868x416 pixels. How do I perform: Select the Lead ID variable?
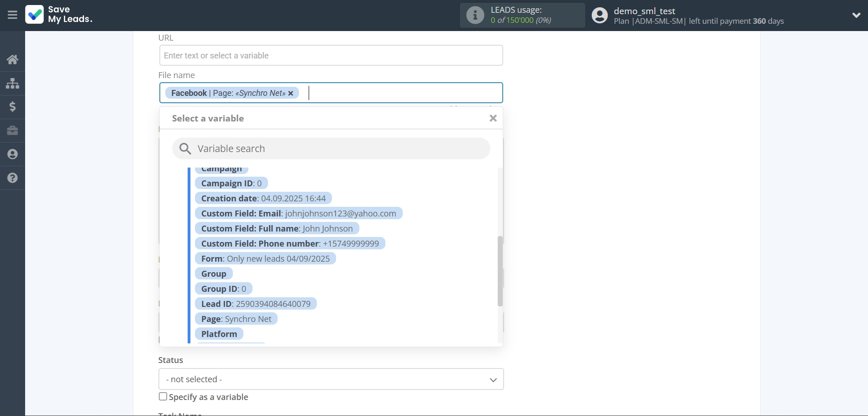[x=255, y=304]
